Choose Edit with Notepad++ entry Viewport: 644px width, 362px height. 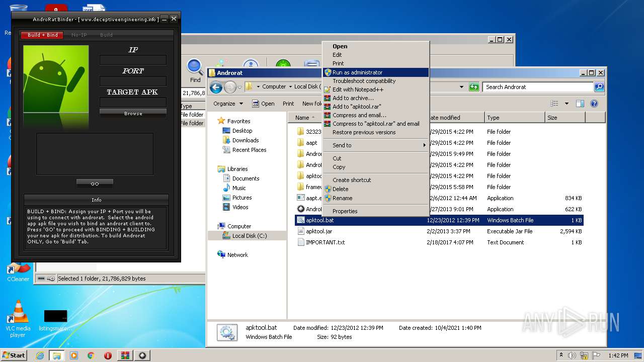(x=375, y=89)
